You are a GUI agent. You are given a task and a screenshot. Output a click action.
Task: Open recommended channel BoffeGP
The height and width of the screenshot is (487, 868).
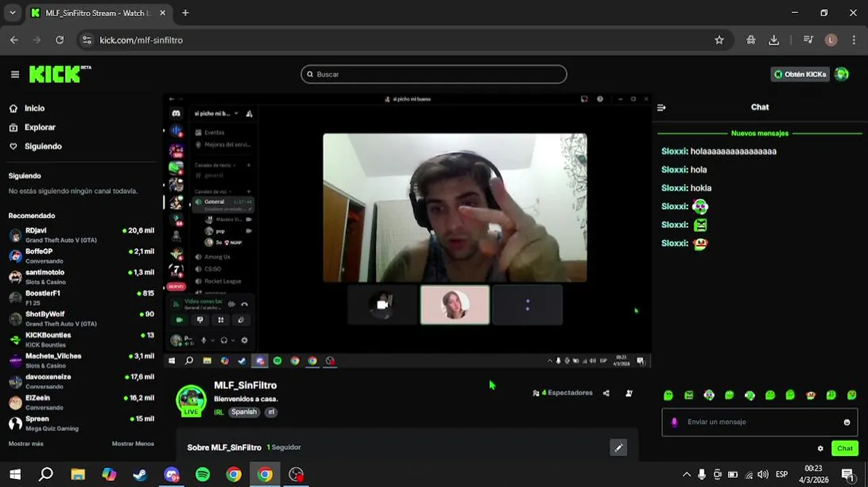click(x=81, y=256)
